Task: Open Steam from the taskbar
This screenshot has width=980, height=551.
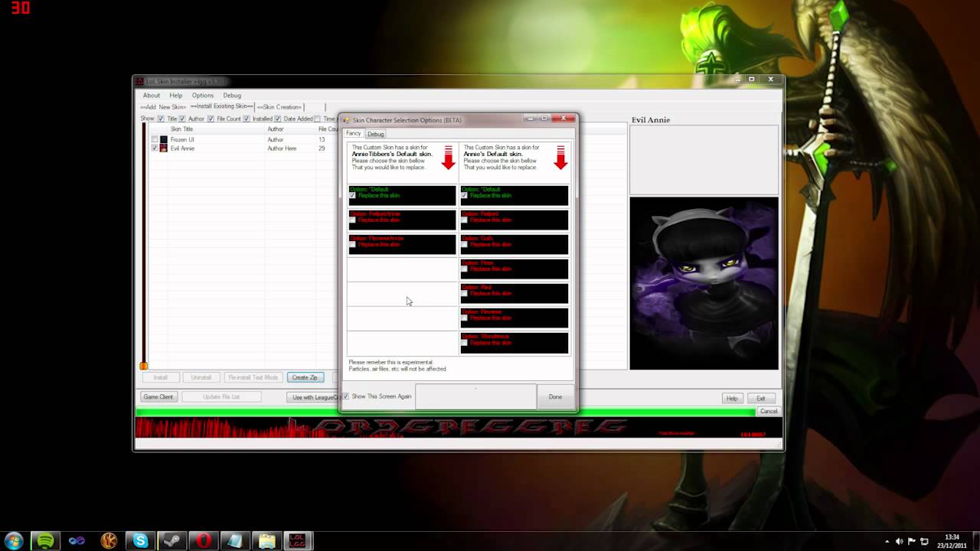Action: click(171, 541)
